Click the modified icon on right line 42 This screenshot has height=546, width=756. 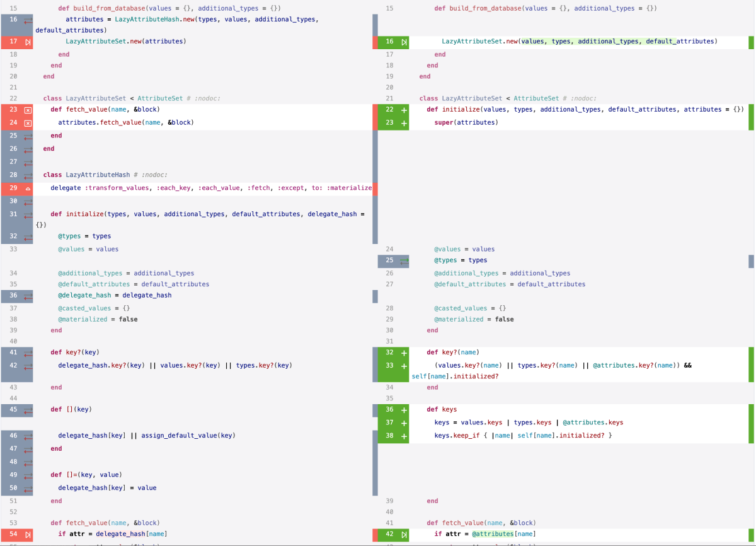pyautogui.click(x=404, y=535)
